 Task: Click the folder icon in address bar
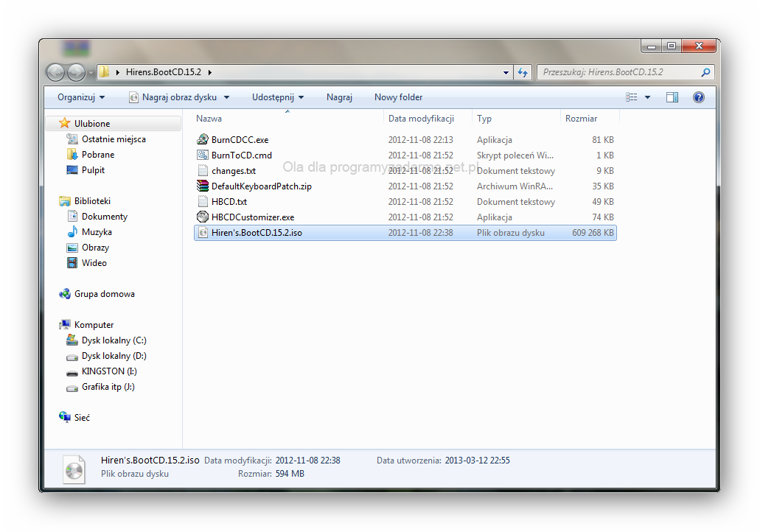(104, 72)
